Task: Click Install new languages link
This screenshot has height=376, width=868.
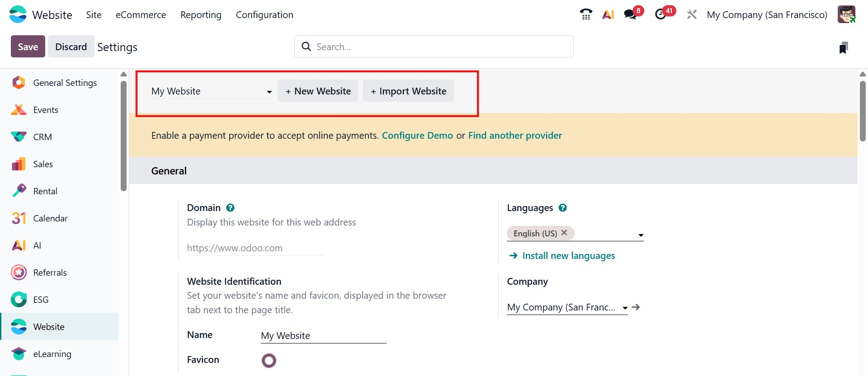Action: pyautogui.click(x=568, y=256)
